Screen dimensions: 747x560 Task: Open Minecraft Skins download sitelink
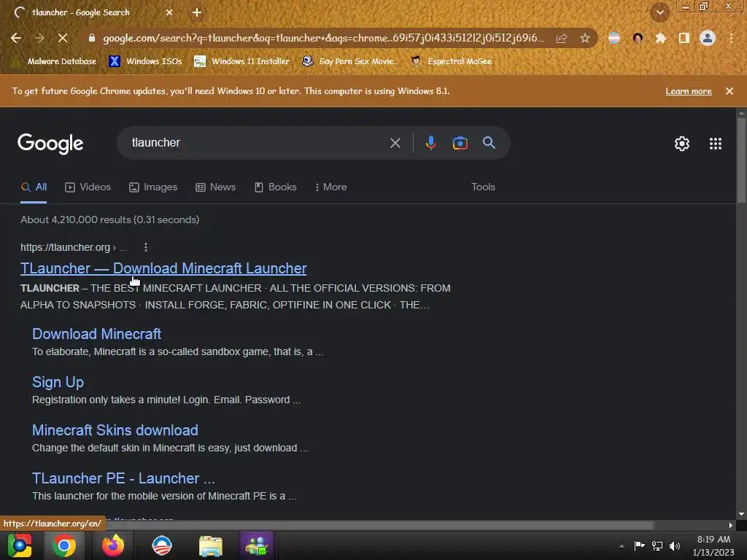tap(115, 430)
